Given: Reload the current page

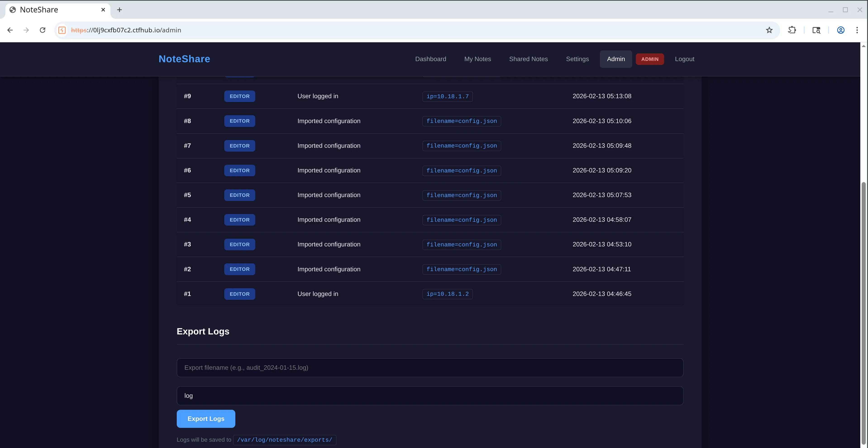Looking at the screenshot, I should click(x=43, y=30).
